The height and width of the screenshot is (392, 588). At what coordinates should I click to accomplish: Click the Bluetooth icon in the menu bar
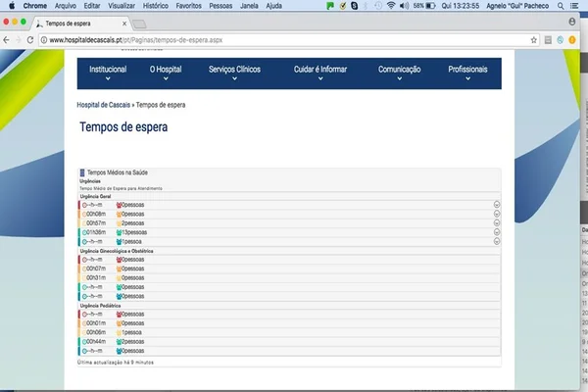(x=366, y=6)
